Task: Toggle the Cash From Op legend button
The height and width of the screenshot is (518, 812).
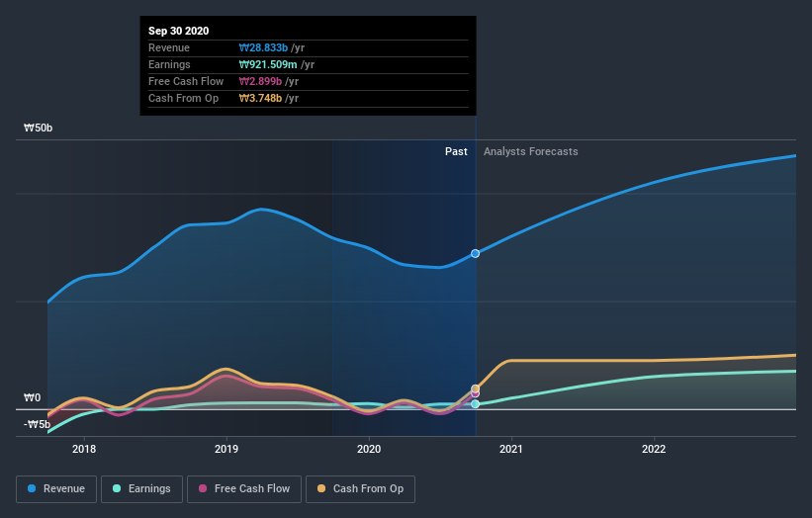Action: 360,489
